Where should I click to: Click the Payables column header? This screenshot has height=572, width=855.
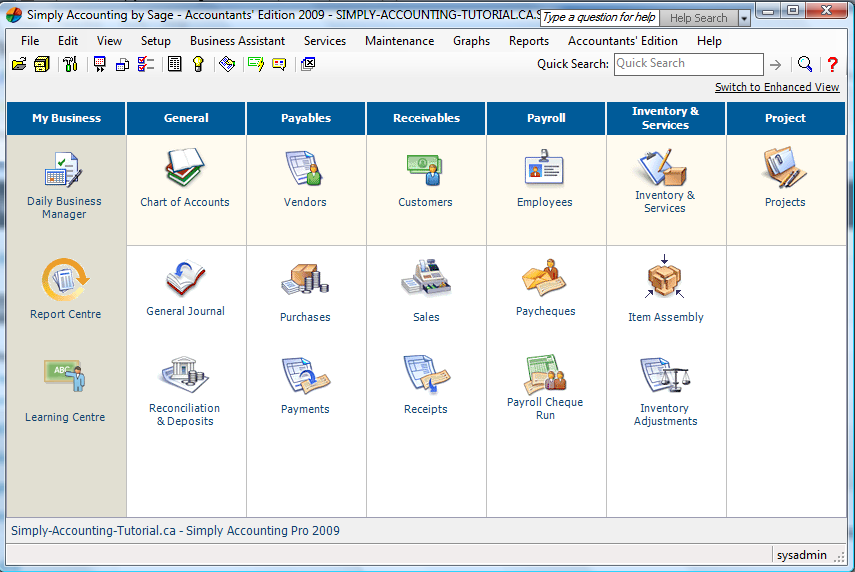coord(306,118)
